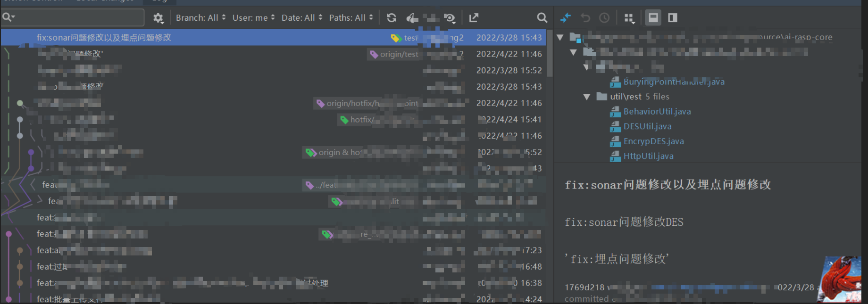Cherry-pick the selected commit
This screenshot has width=868, height=304.
(x=412, y=18)
